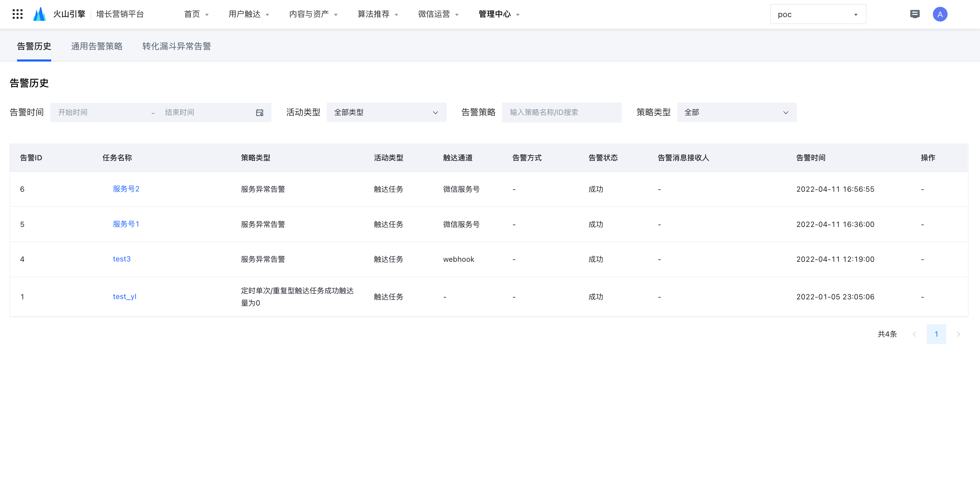980x488 pixels.
Task: Click the test3 task link
Action: coord(122,259)
